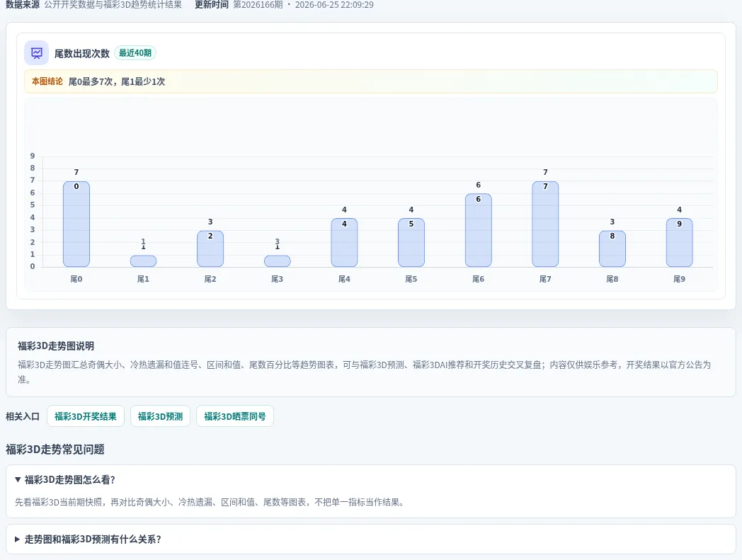The width and height of the screenshot is (742, 560).
Task: Click the 相关入口 label
Action: pyautogui.click(x=22, y=416)
